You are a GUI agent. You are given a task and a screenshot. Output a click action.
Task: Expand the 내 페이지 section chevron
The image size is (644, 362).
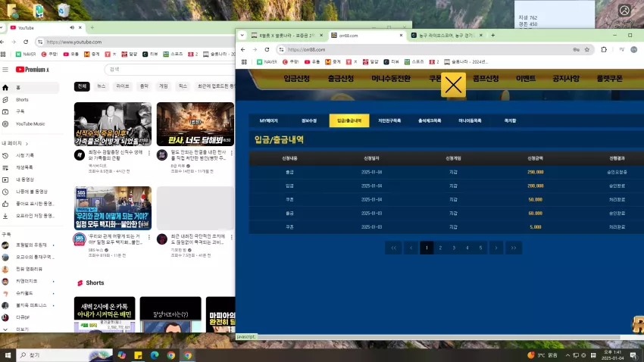point(27,144)
